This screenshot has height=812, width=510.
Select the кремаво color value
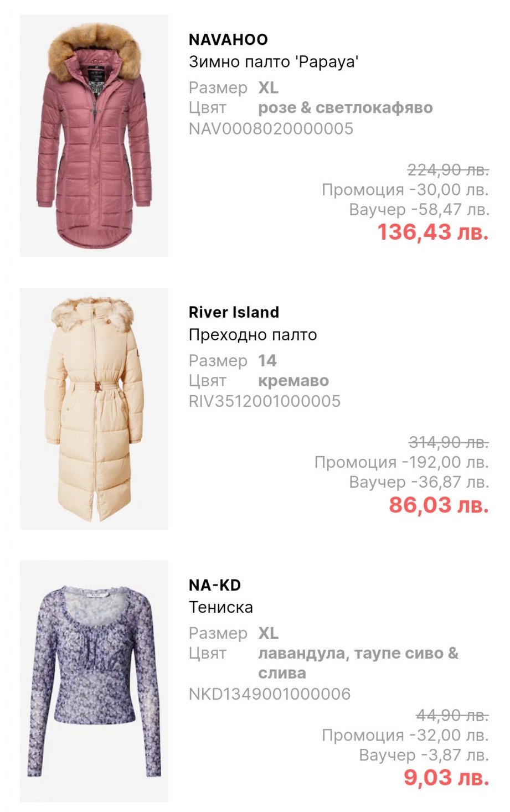pos(293,381)
